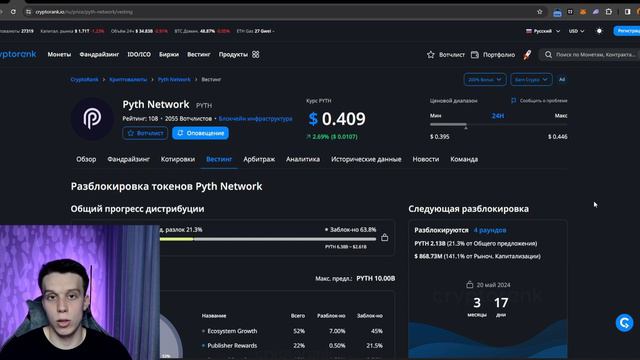Open the Биржи menu

(x=169, y=54)
